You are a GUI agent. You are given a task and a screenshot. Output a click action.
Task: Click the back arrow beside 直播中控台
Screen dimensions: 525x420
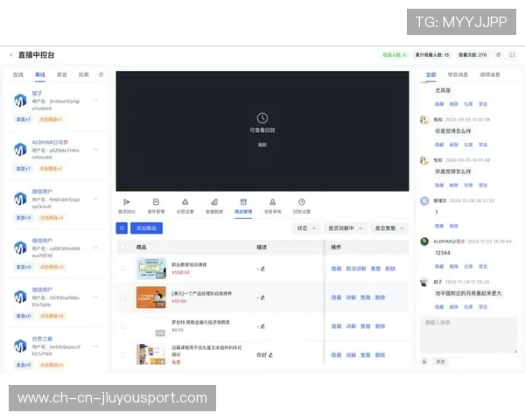coord(11,54)
